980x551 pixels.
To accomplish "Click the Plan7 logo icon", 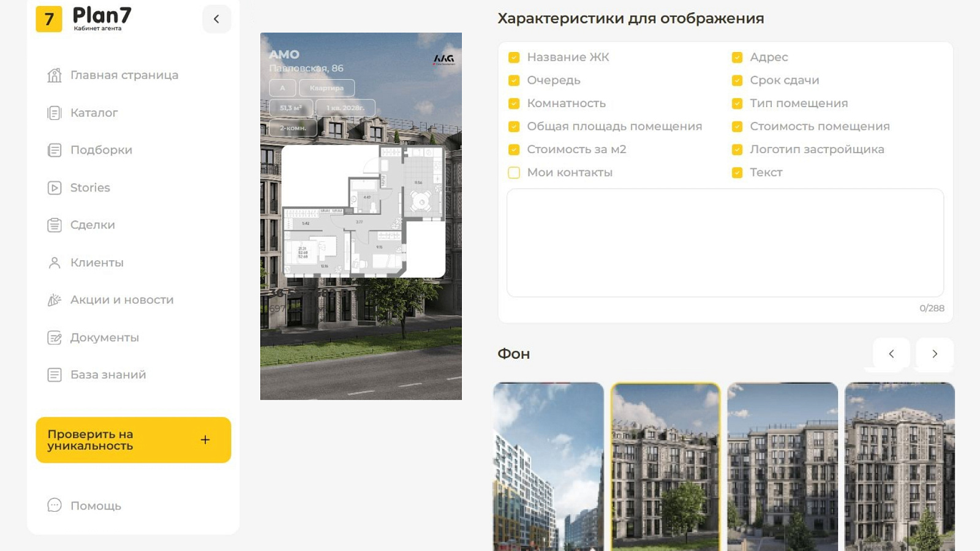I will (49, 19).
